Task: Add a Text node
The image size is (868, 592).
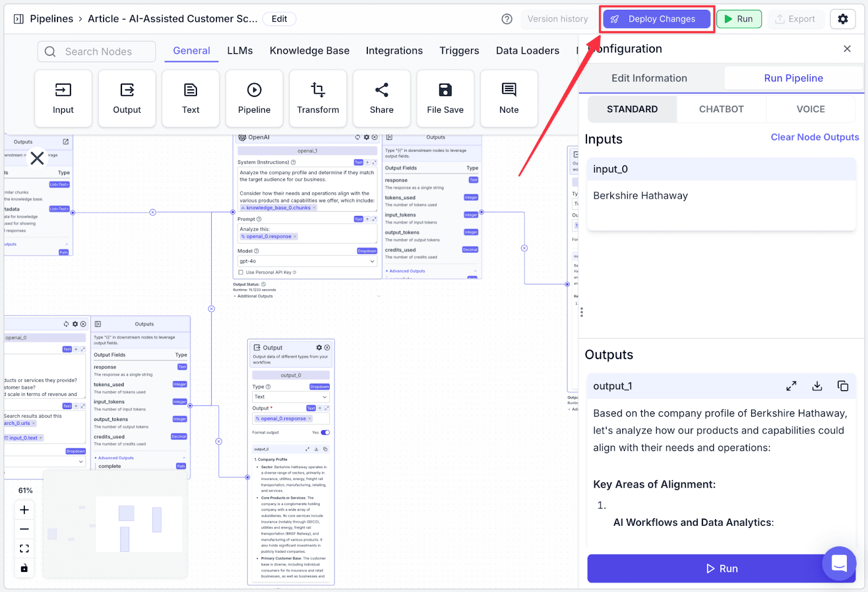Action: pyautogui.click(x=190, y=98)
